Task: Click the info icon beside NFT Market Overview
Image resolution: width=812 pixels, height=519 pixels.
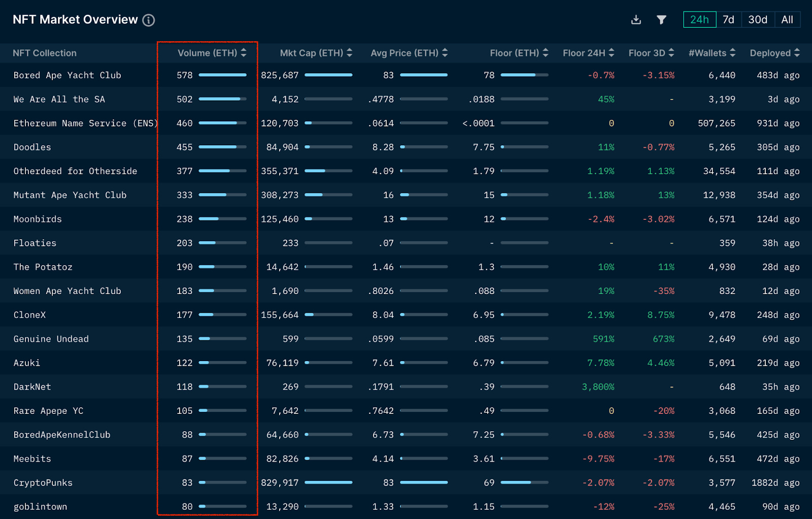Action: (148, 20)
